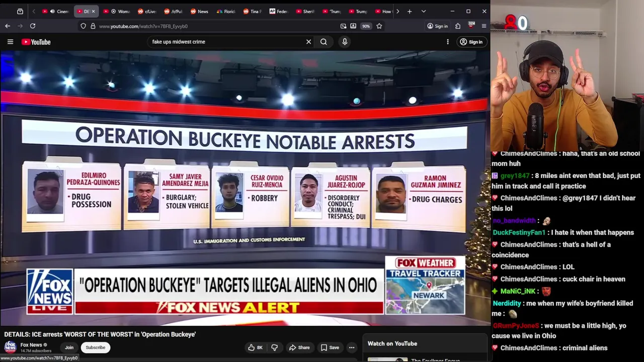Viewport: 644px width, 362px height.
Task: Open the Fox News channel name link
Action: pyautogui.click(x=31, y=345)
